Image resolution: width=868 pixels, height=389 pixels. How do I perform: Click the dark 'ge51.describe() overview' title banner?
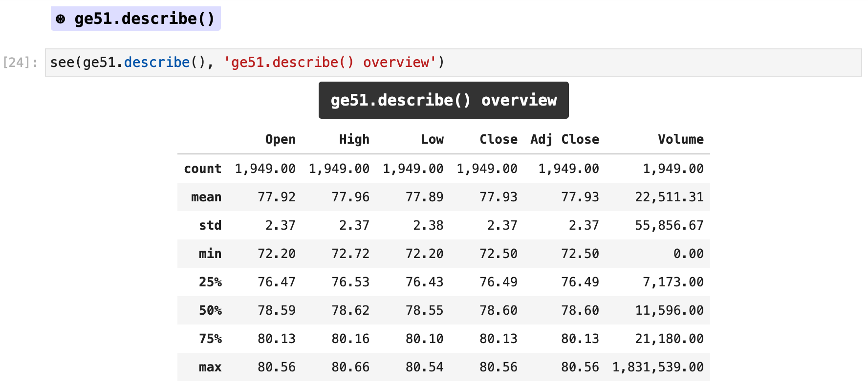pos(444,100)
